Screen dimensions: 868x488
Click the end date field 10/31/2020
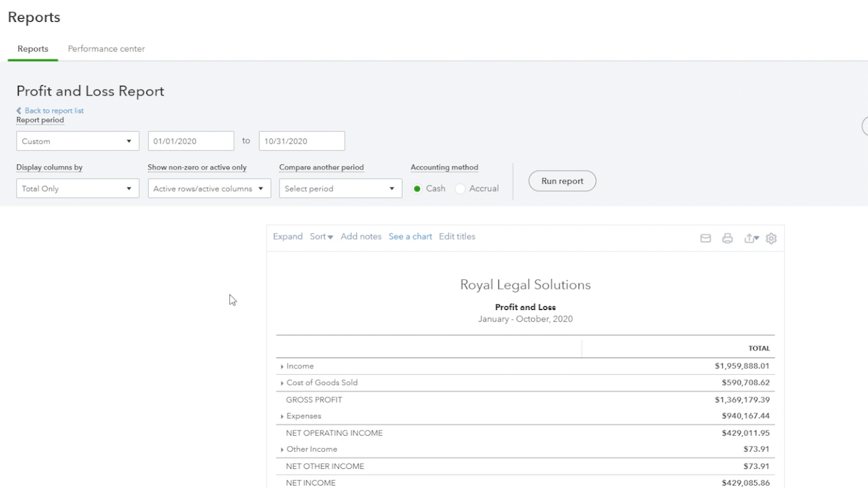click(302, 141)
